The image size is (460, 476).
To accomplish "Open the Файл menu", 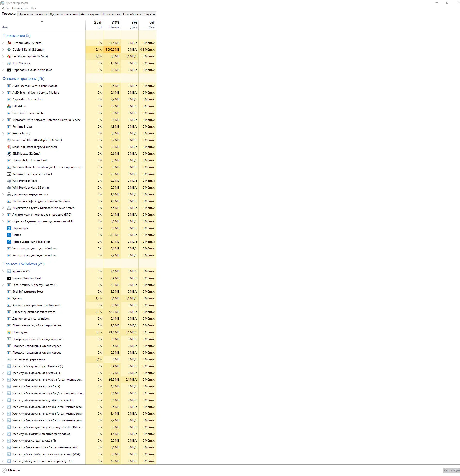I will point(5,8).
